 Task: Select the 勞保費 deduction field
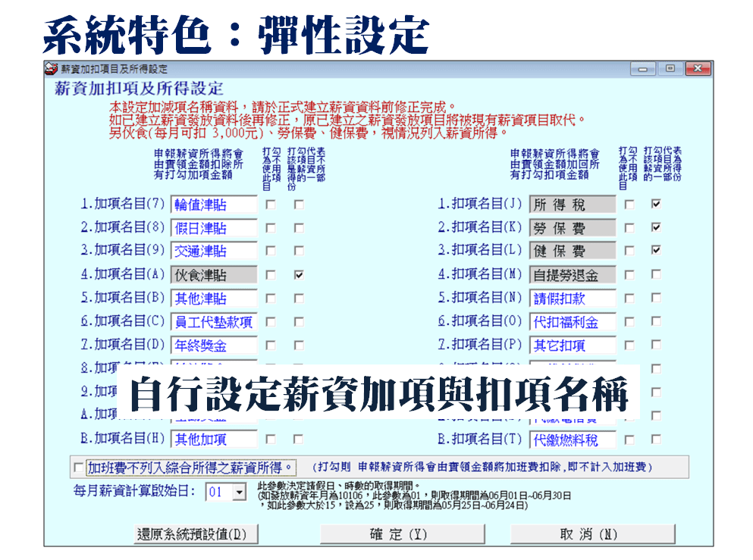573,228
